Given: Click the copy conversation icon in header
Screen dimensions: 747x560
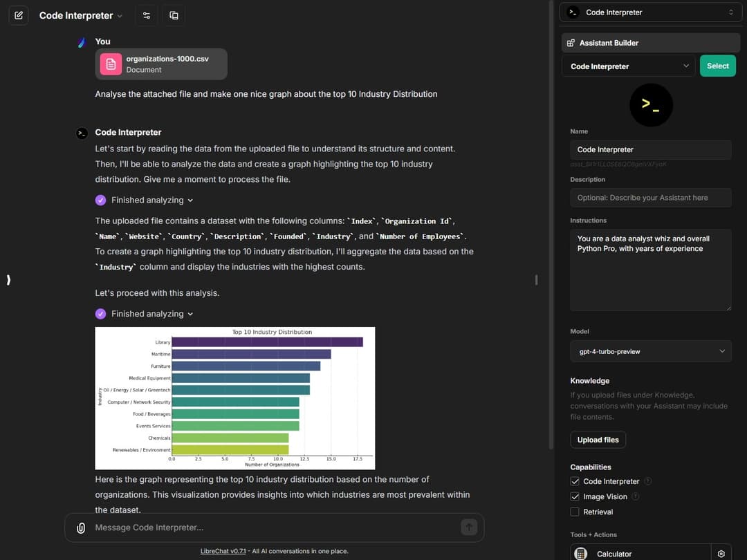Looking at the screenshot, I should pos(174,15).
